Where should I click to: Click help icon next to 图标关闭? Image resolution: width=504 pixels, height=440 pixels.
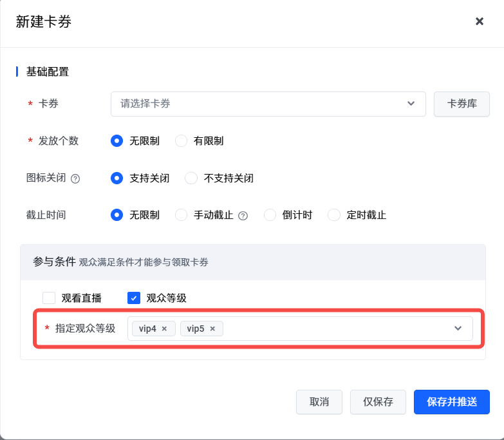pos(75,178)
